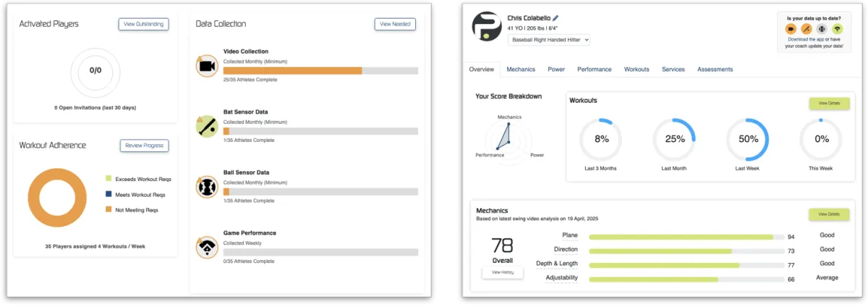
Task: Select the Workouts tab
Action: pyautogui.click(x=637, y=70)
